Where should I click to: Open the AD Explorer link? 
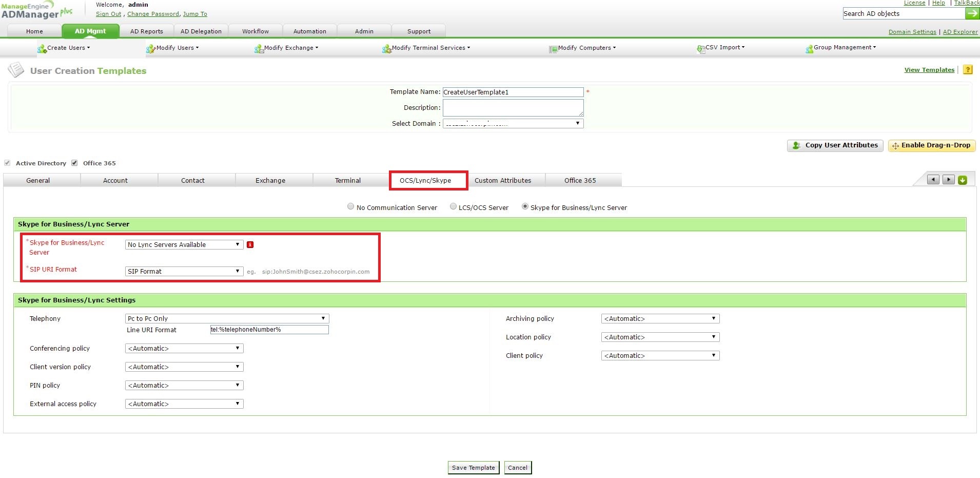tap(961, 32)
